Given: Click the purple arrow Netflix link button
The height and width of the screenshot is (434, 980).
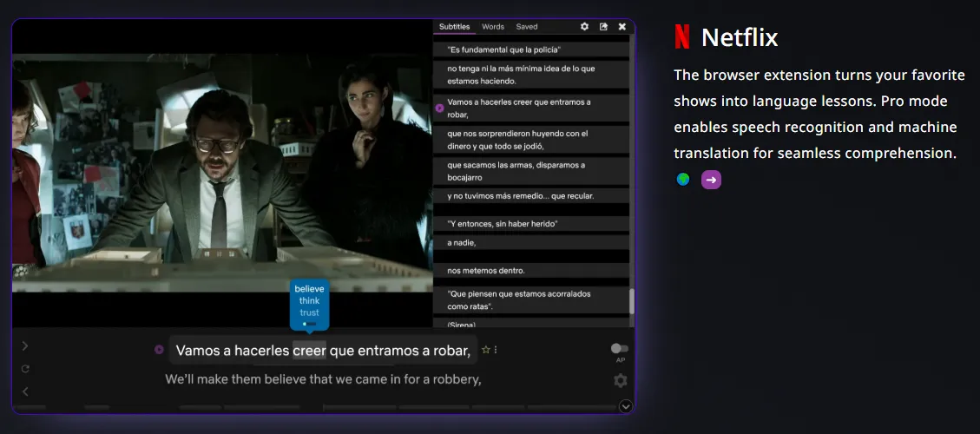Looking at the screenshot, I should point(711,180).
